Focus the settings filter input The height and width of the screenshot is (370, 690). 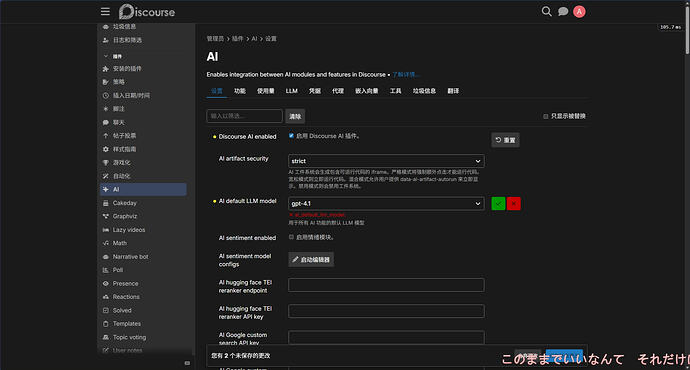(244, 116)
